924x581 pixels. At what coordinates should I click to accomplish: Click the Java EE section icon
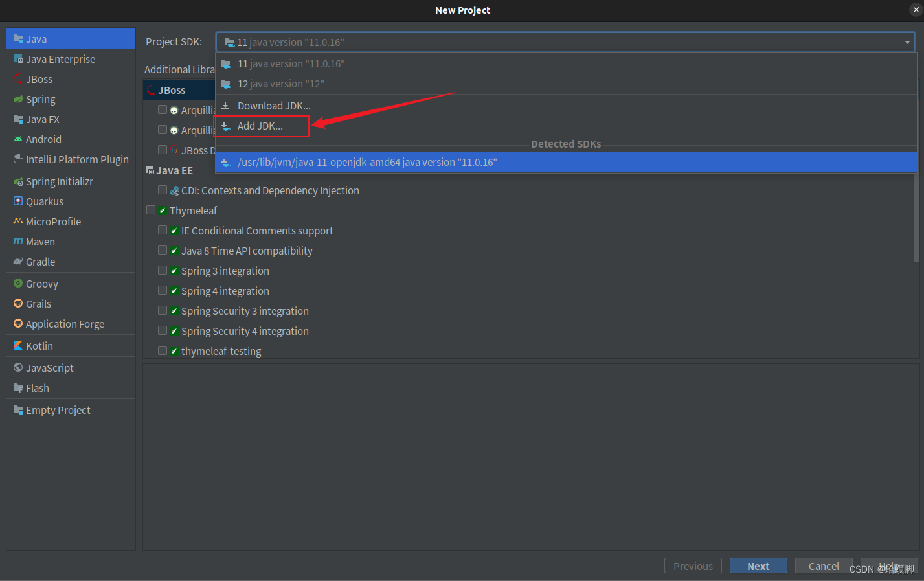150,170
